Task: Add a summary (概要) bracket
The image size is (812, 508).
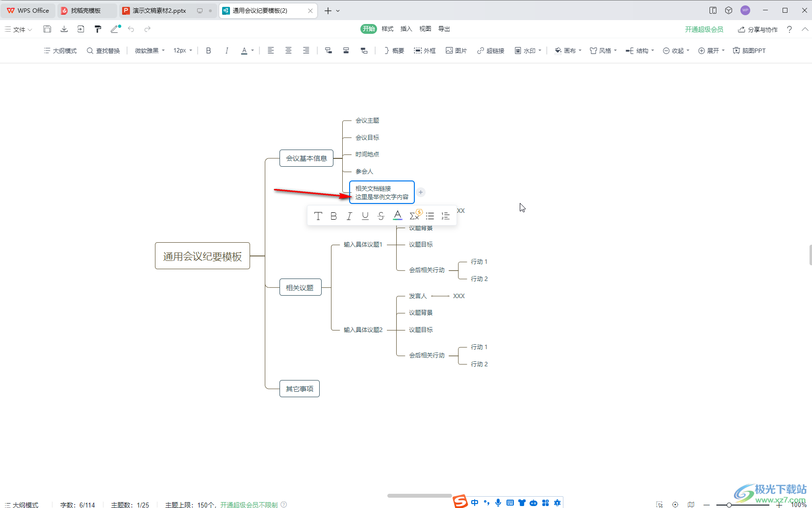Action: (x=394, y=51)
